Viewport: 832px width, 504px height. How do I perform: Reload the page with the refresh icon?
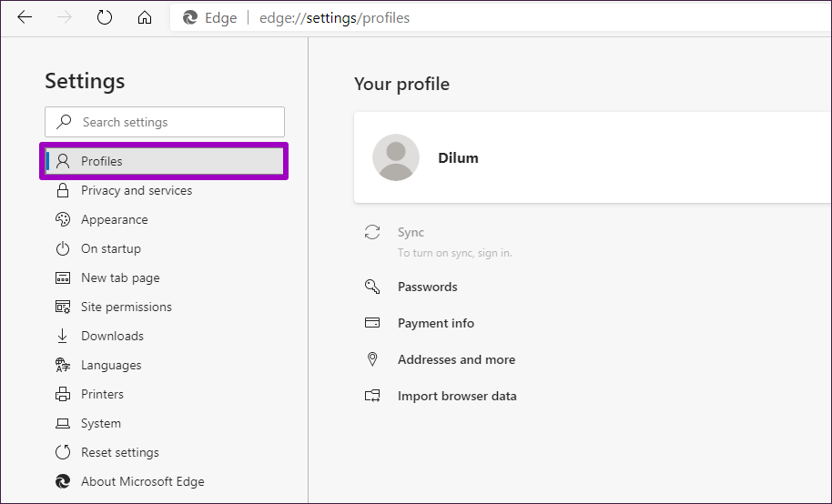click(105, 17)
